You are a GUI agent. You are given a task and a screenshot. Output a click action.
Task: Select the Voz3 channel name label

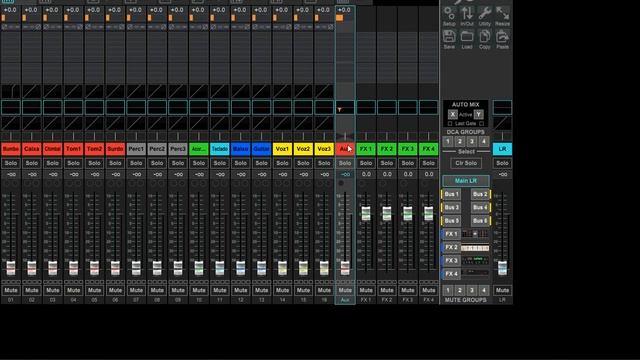(x=324, y=149)
